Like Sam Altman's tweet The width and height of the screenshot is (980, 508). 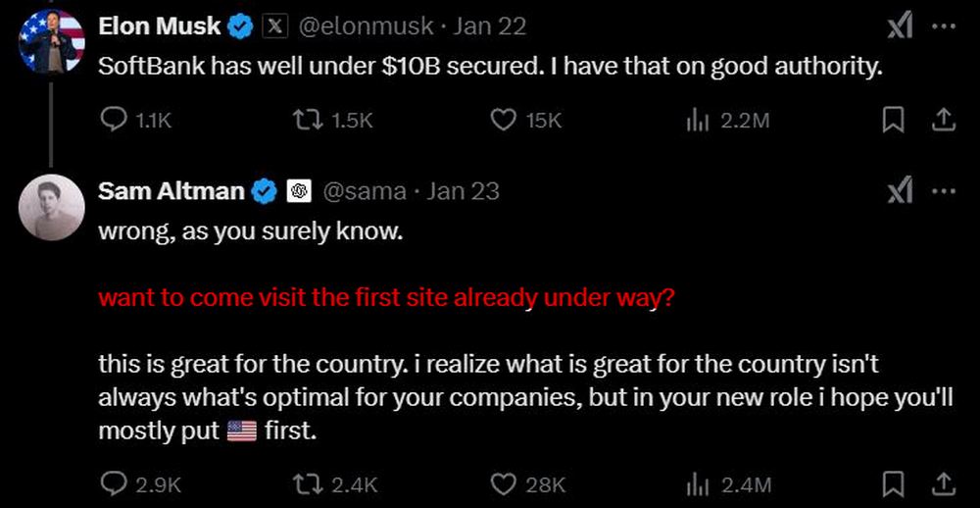(x=503, y=483)
